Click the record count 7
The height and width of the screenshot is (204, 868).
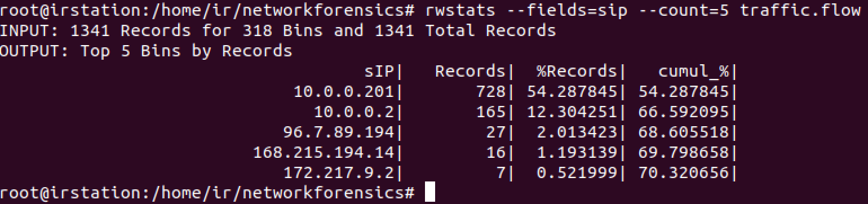pos(501,173)
